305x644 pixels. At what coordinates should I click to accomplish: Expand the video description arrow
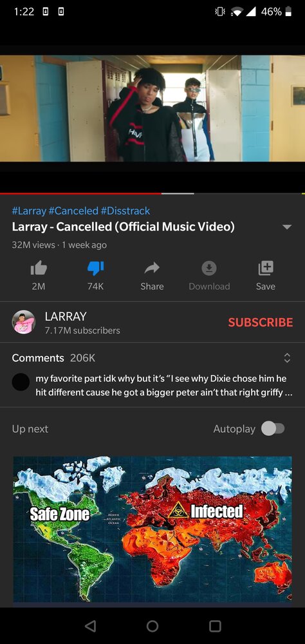coord(288,227)
